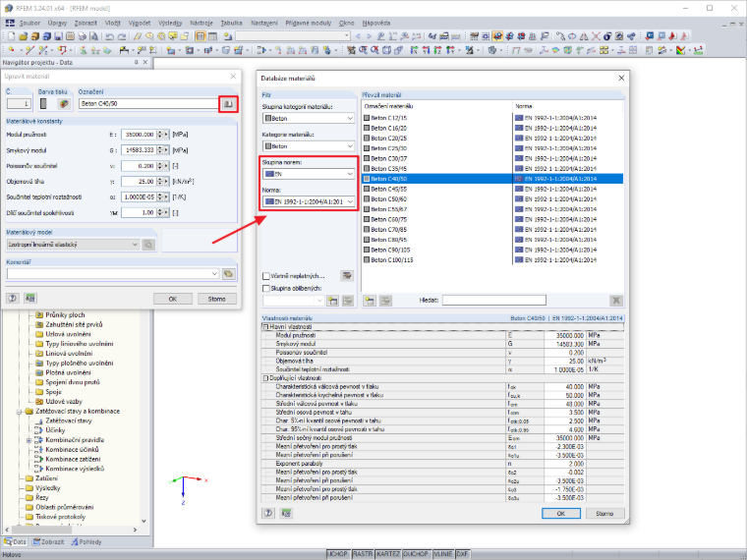Collapse Zatěžovací stavy a kombinace tree node
The height and width of the screenshot is (560, 747).
(19, 412)
